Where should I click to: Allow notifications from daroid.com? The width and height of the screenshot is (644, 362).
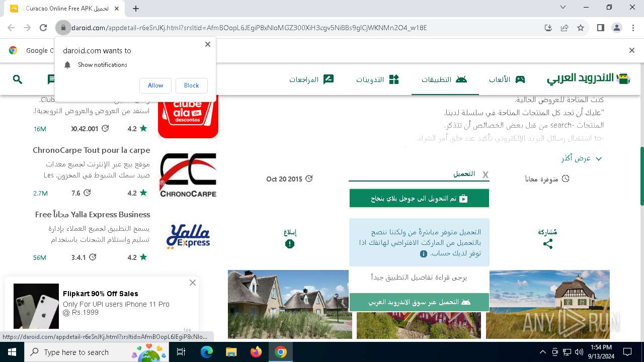155,85
